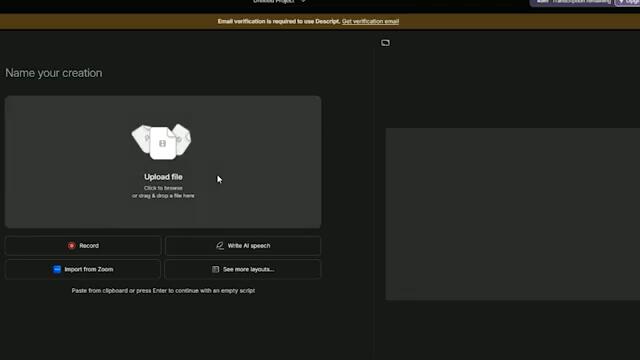Click the aspect ratio icon above the canvas
Viewport: 640px width, 360px height.
pyautogui.click(x=385, y=43)
